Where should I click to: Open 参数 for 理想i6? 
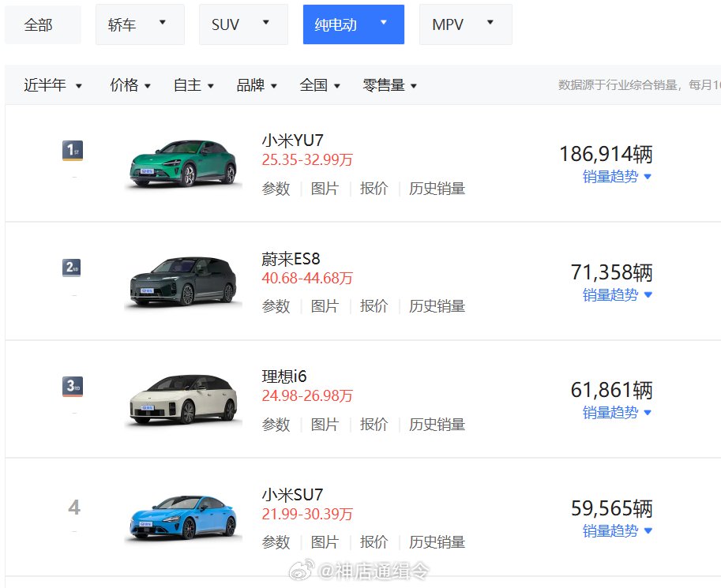[x=275, y=424]
